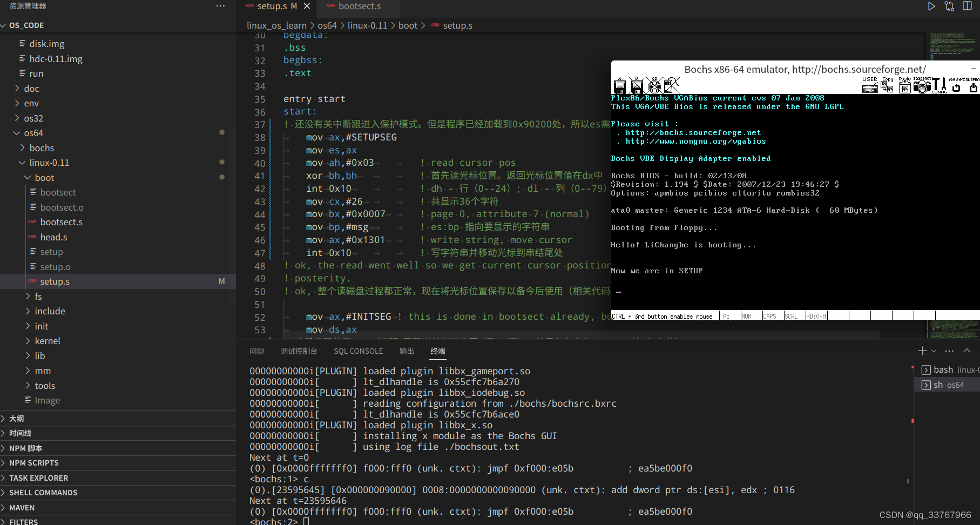
Task: Select the 终端 terminal panel tab
Action: coord(438,351)
